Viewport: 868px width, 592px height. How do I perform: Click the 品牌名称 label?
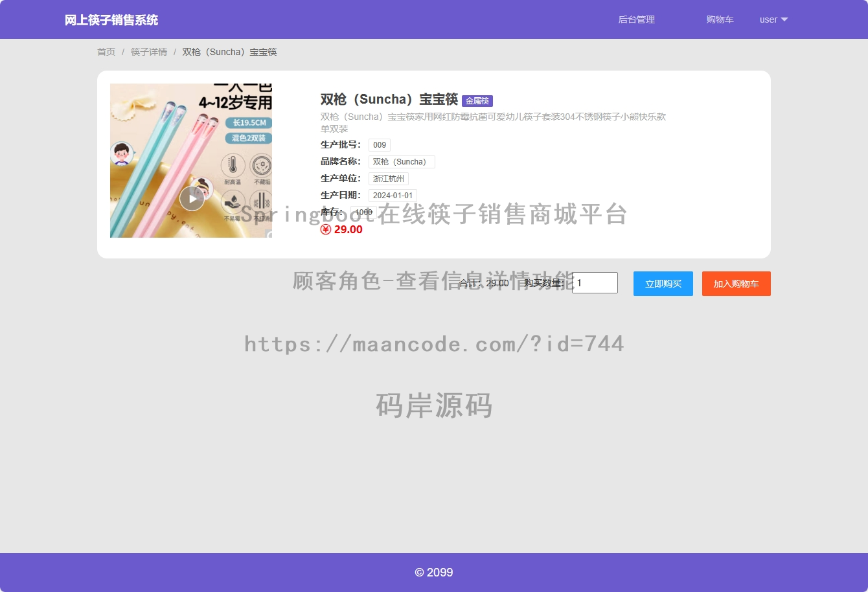[x=341, y=161]
